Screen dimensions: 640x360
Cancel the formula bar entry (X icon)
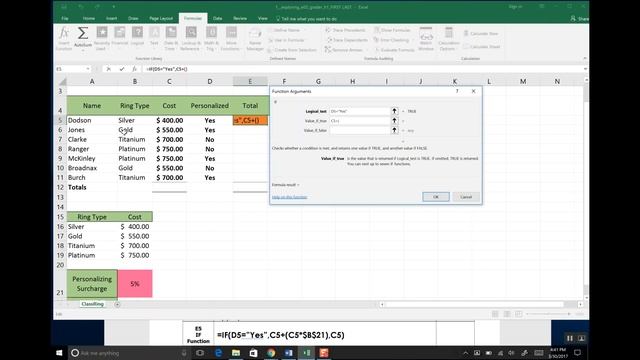tap(109, 69)
